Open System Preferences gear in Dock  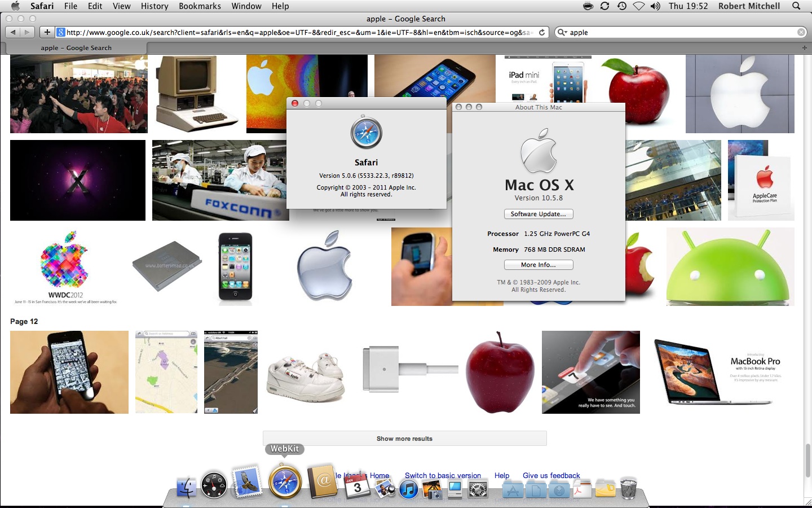point(478,489)
